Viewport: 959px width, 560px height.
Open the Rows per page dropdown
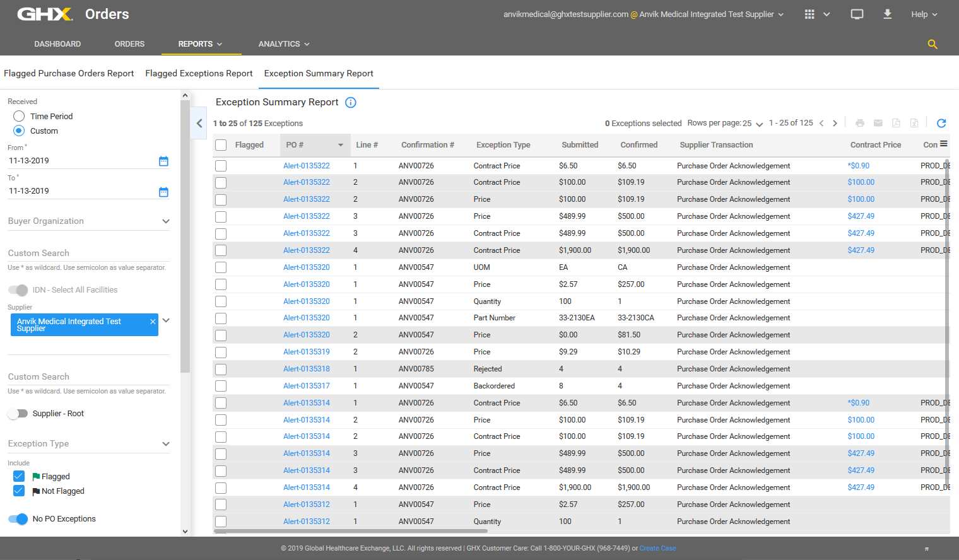pyautogui.click(x=753, y=124)
